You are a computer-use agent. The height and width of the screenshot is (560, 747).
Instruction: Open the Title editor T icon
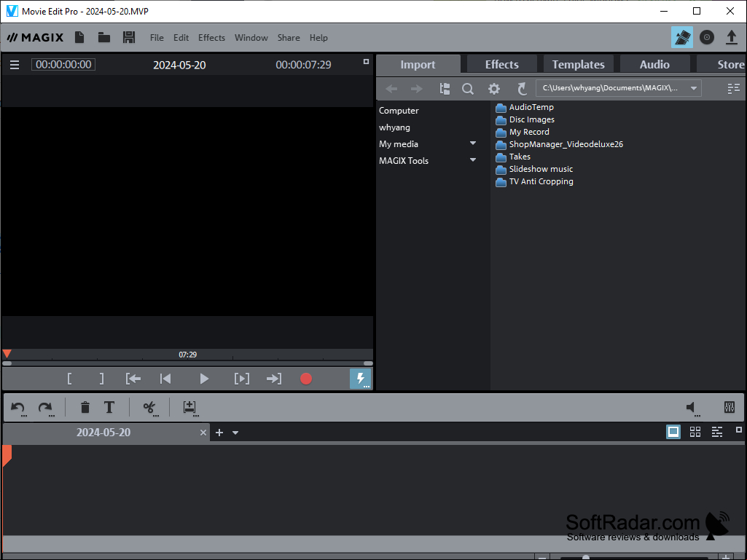pos(109,408)
